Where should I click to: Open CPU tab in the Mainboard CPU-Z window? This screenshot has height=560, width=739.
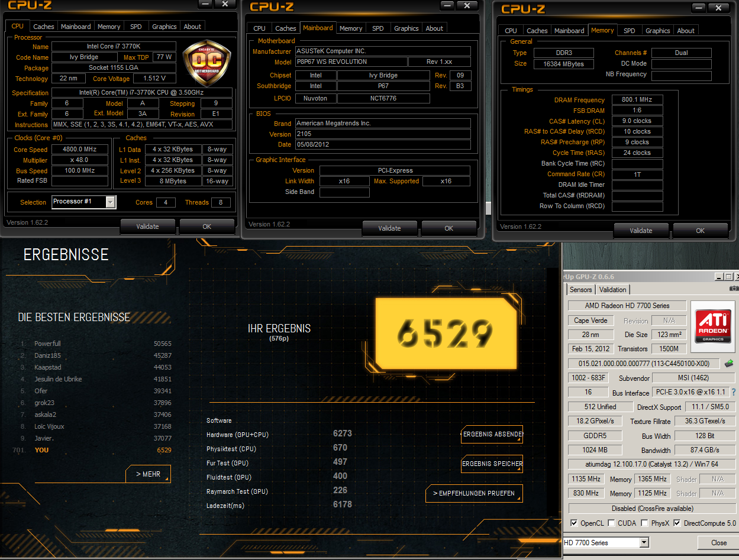click(260, 28)
